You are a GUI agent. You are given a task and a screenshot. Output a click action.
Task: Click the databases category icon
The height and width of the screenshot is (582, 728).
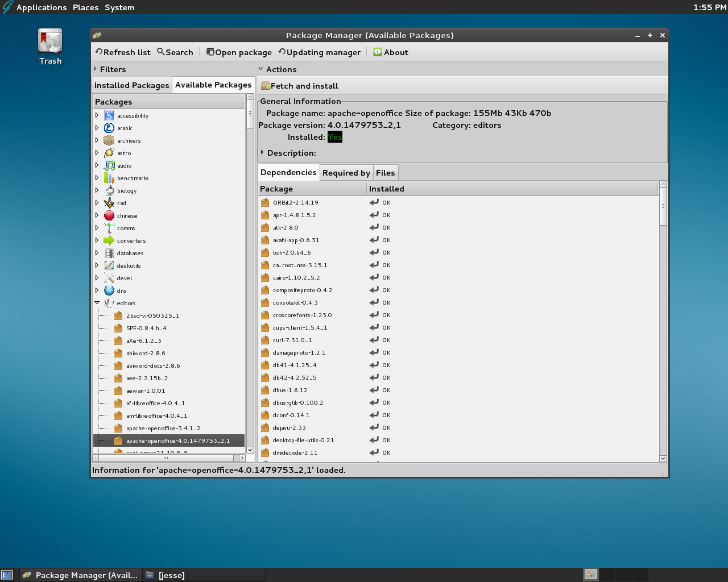point(109,253)
